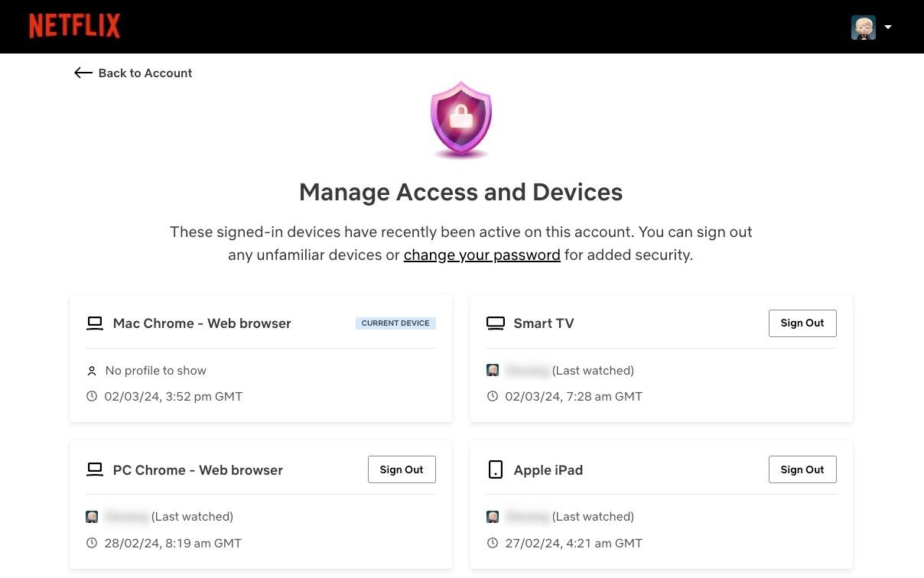Click the Netflix logo
Screen dimensions: 924x578
74,26
